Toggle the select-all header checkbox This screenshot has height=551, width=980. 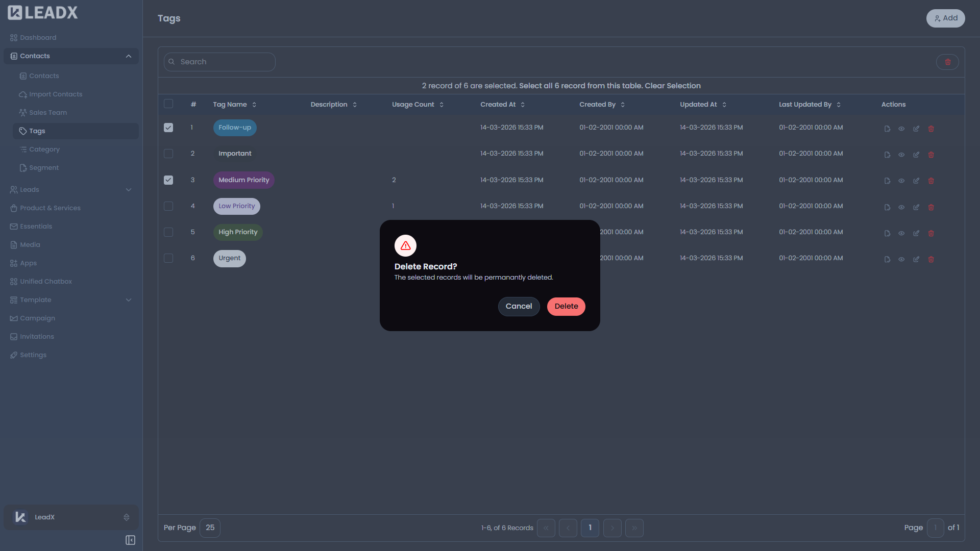pos(168,104)
